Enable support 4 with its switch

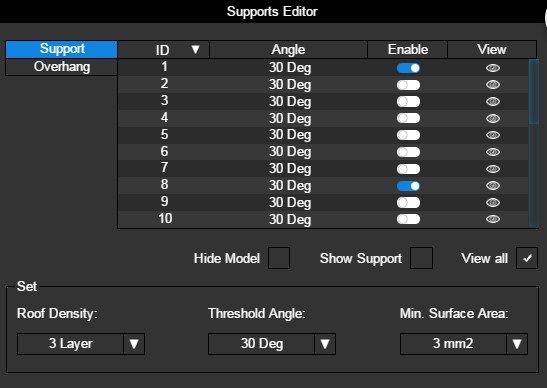408,118
